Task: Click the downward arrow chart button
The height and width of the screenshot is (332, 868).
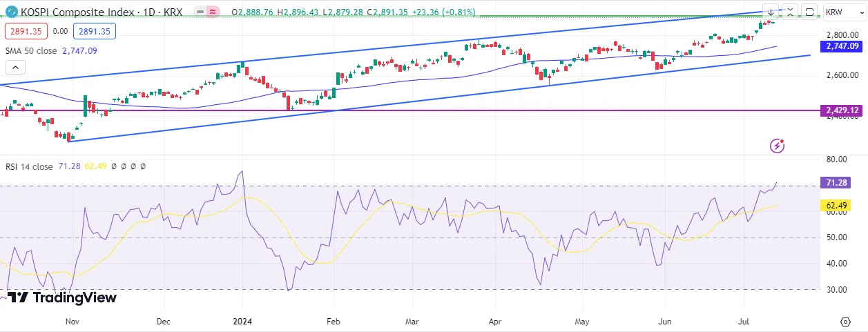Action: pyautogui.click(x=771, y=12)
